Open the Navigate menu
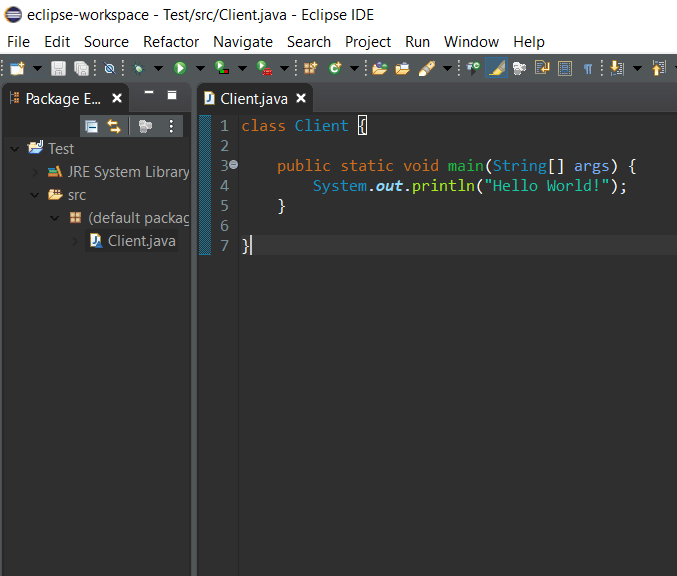This screenshot has height=576, width=677. pyautogui.click(x=243, y=42)
